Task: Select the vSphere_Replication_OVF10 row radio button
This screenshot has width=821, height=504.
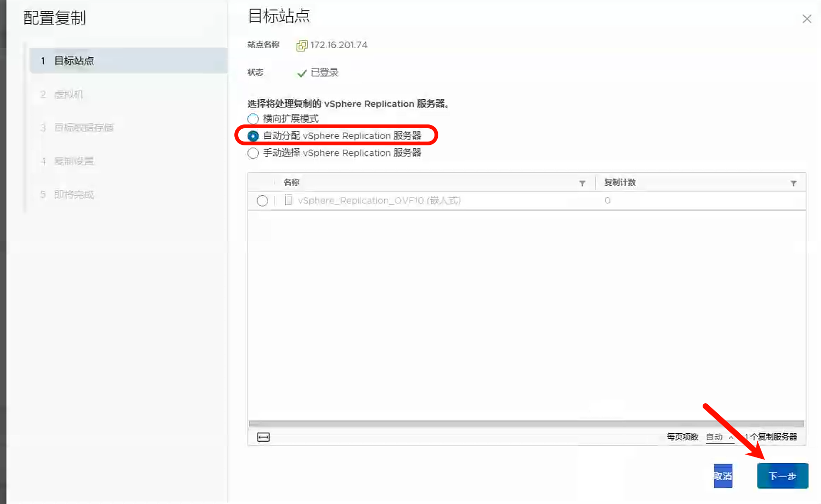Action: pyautogui.click(x=262, y=201)
